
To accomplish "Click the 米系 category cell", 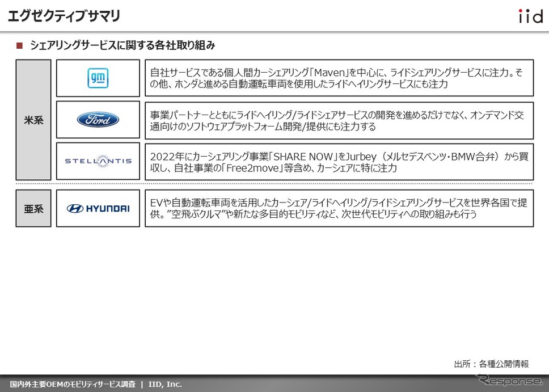I will click(33, 120).
